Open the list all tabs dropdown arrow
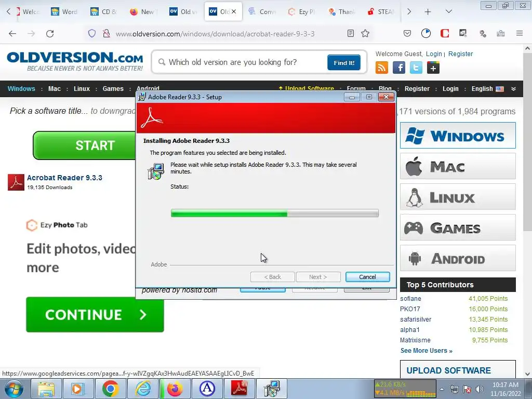Viewport: 532px width, 399px height. [x=448, y=11]
